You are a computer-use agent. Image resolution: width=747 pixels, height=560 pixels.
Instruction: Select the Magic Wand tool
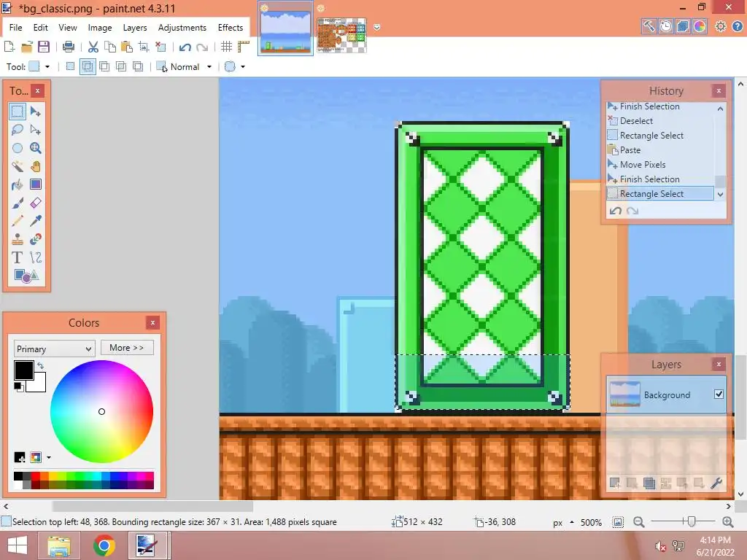18,166
